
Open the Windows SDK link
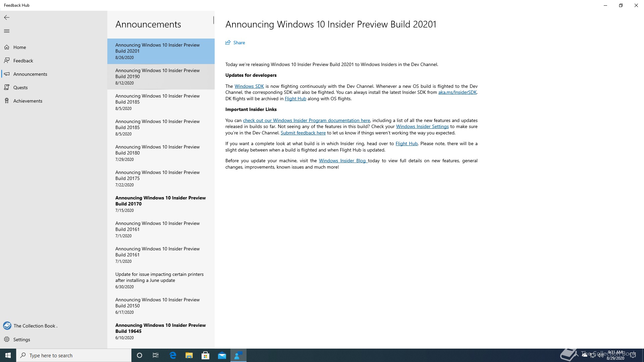[x=249, y=86]
